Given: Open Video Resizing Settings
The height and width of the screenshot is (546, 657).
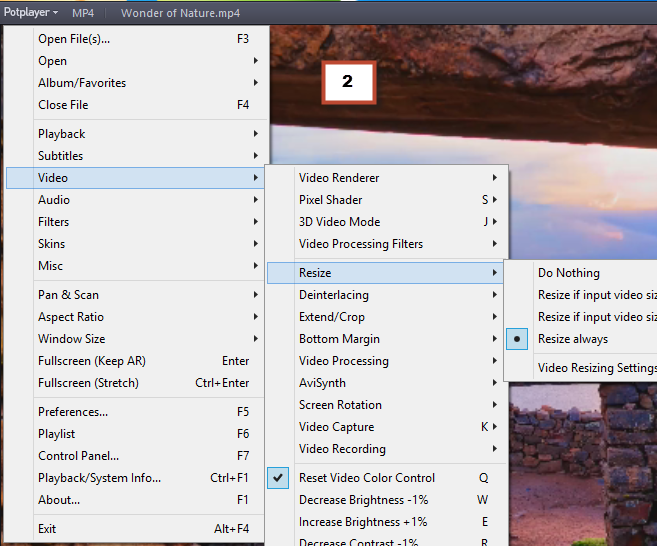Looking at the screenshot, I should click(x=582, y=368).
